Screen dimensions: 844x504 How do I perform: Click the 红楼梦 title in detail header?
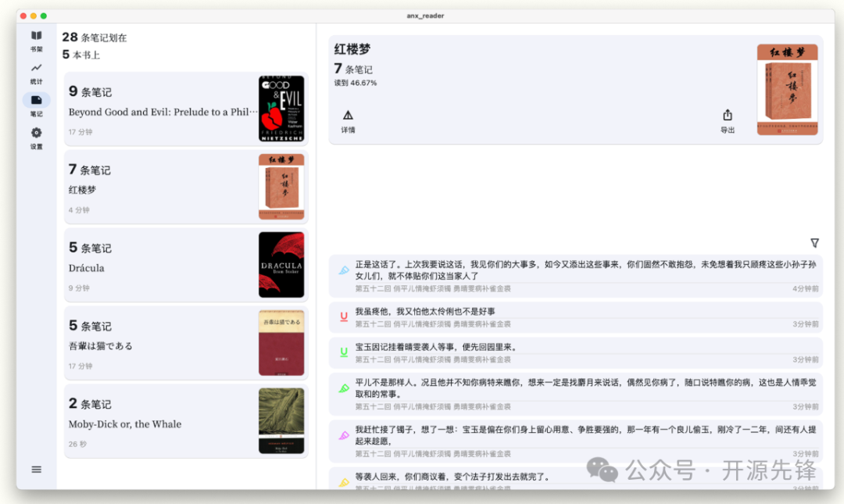[x=352, y=49]
